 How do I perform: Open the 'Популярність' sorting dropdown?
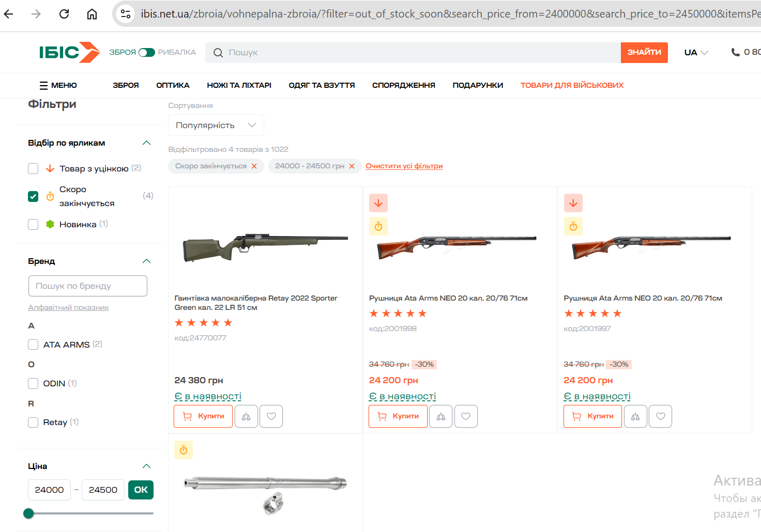coord(216,125)
